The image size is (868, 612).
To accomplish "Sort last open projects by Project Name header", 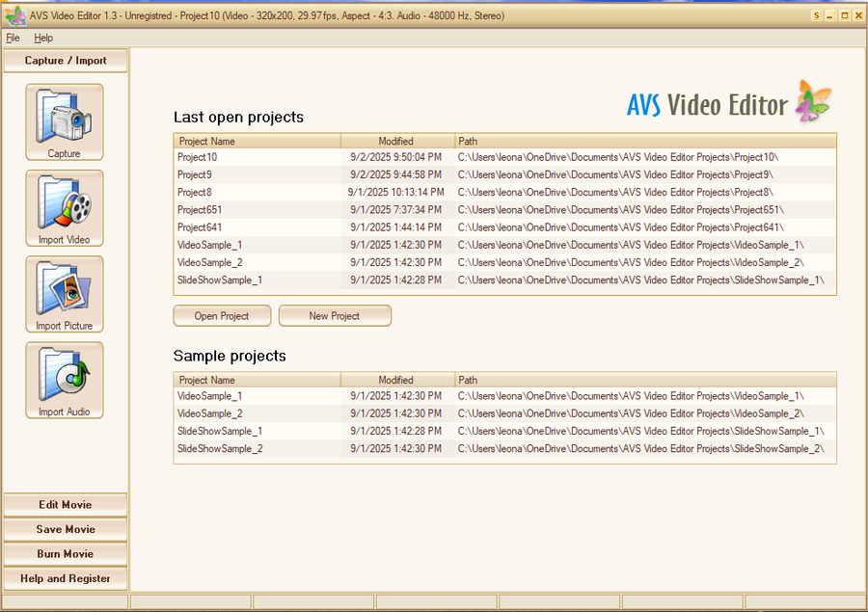I will (x=258, y=141).
